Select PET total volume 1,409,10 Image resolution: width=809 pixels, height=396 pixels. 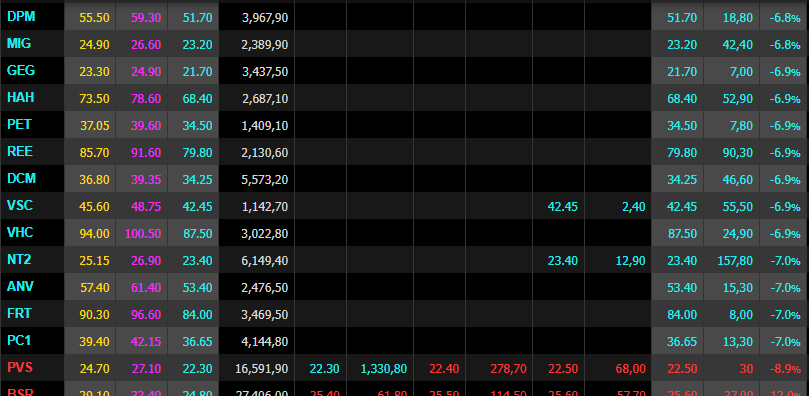(265, 126)
